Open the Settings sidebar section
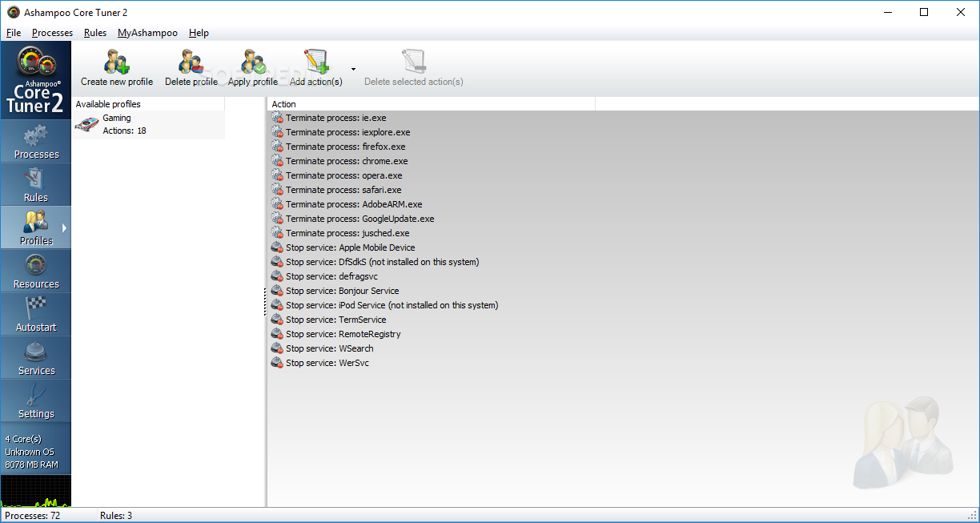The image size is (980, 523). [x=36, y=401]
